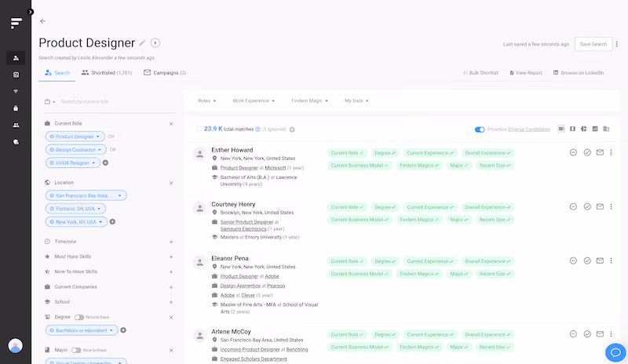The width and height of the screenshot is (628, 364).
Task: Open the pie chart view icon
Action: coord(584,129)
